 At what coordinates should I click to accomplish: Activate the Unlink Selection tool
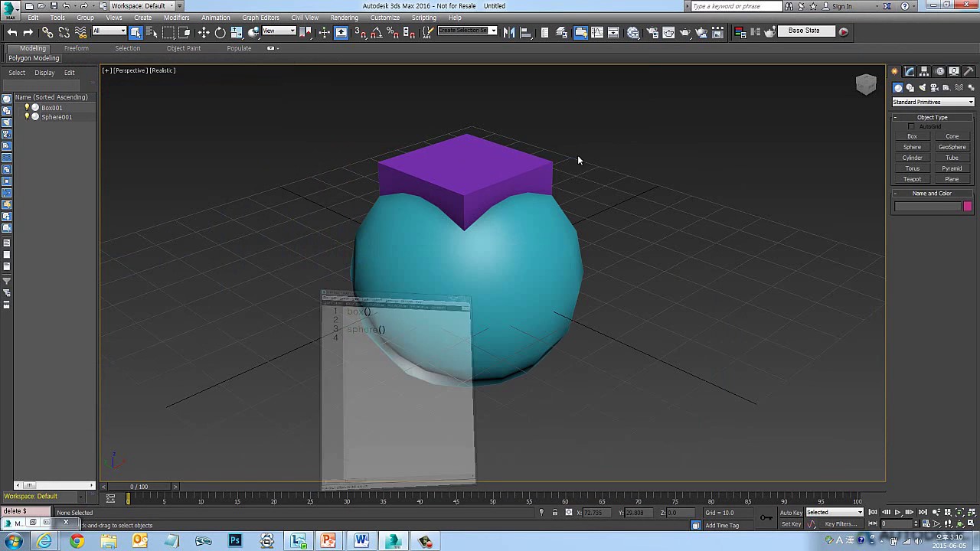tap(64, 32)
